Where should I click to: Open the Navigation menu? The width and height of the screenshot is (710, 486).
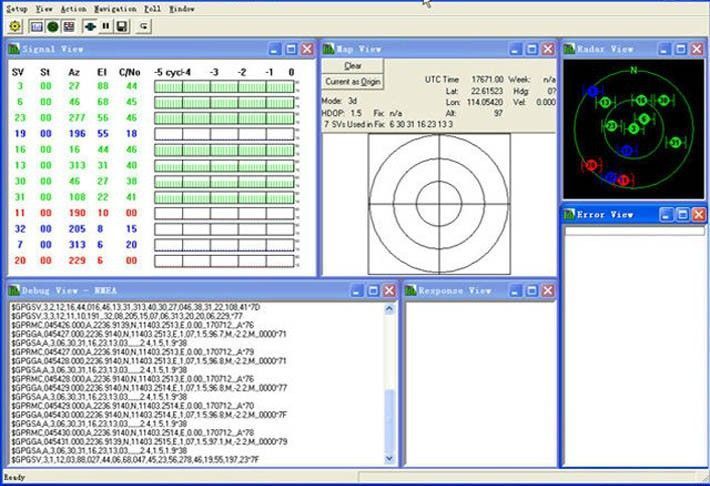click(x=115, y=9)
